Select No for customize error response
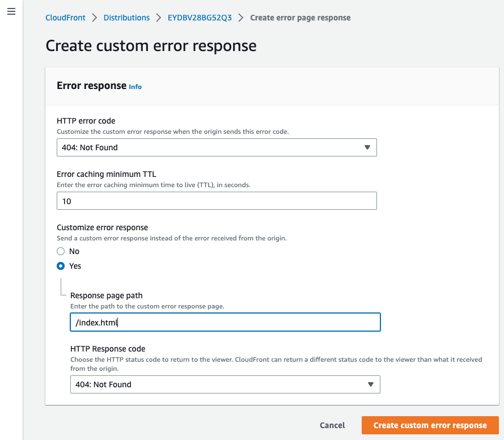Viewport: 504px width, 440px height. pos(61,251)
